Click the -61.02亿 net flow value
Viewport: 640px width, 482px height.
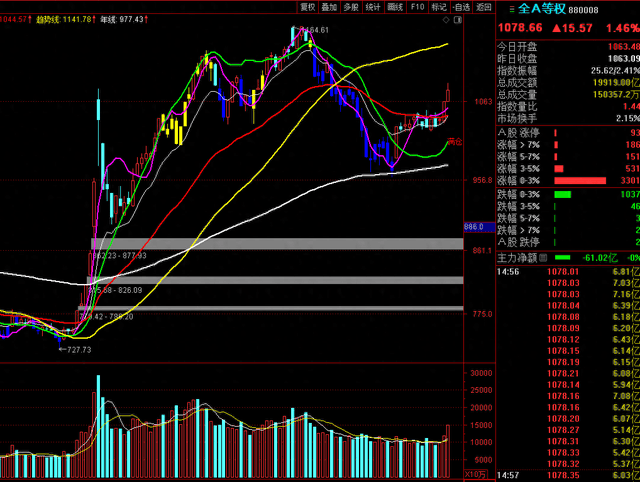pyautogui.click(x=600, y=258)
